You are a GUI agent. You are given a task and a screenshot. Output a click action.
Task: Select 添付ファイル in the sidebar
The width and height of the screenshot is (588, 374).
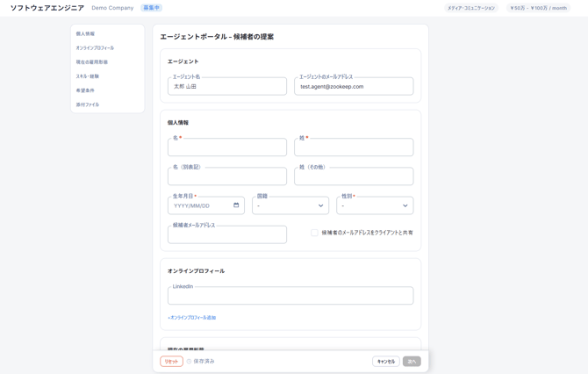click(x=88, y=104)
